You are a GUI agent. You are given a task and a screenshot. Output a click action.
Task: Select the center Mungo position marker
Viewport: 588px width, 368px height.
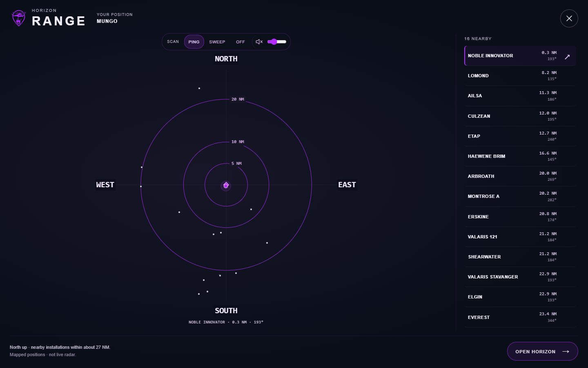tap(226, 185)
